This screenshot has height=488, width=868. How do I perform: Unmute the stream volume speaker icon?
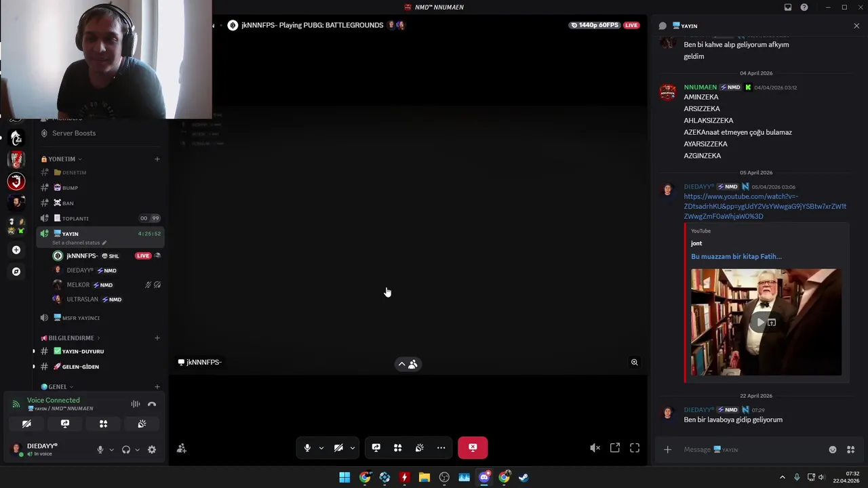[595, 448]
